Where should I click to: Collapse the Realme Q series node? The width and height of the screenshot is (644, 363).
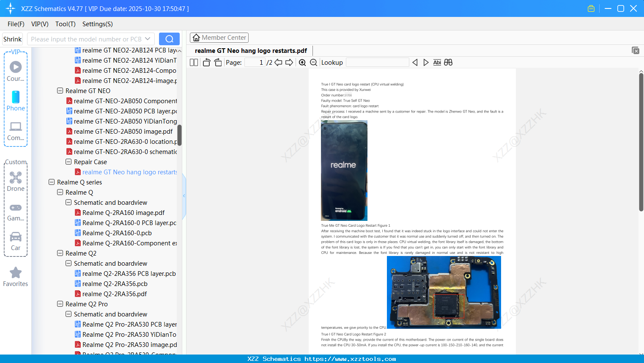[x=52, y=182]
